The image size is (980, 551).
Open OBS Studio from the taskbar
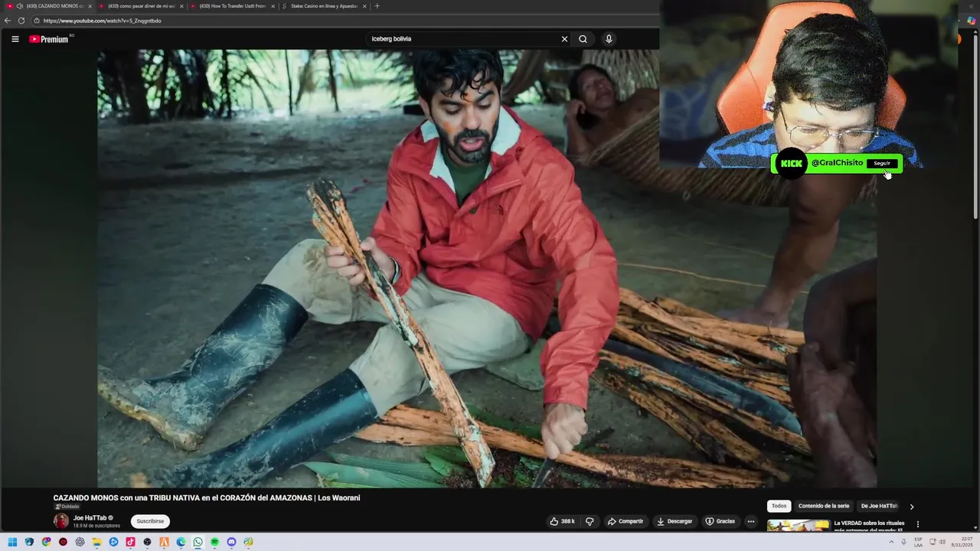147,542
